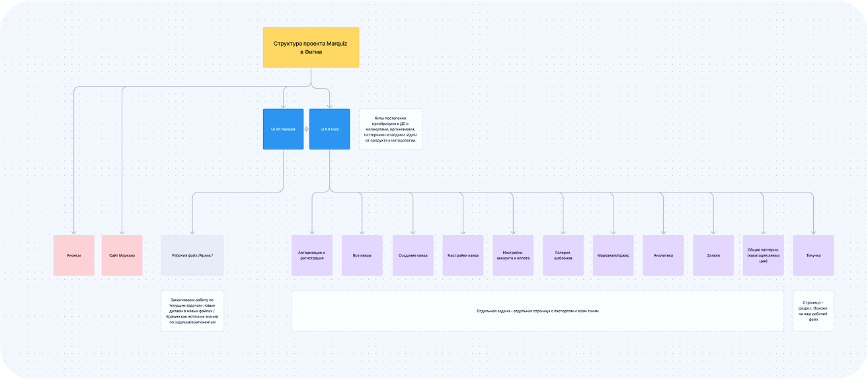The image size is (868, 379).
Task: Select the pink 'Сайт Маркиз' block
Action: point(122,255)
